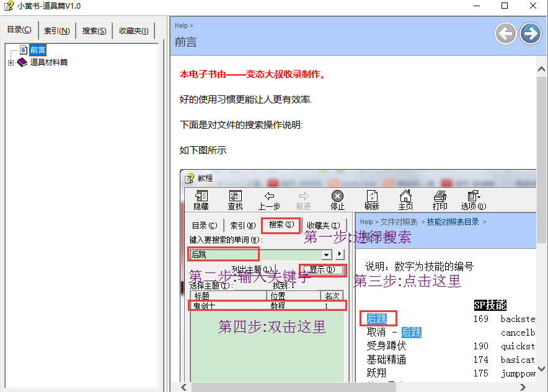Go forward using the blue right arrow
The width and height of the screenshot is (548, 392).
click(531, 33)
